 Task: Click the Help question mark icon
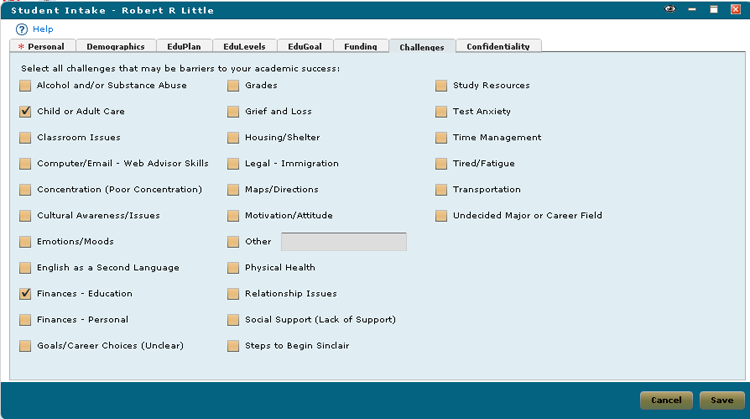(22, 29)
